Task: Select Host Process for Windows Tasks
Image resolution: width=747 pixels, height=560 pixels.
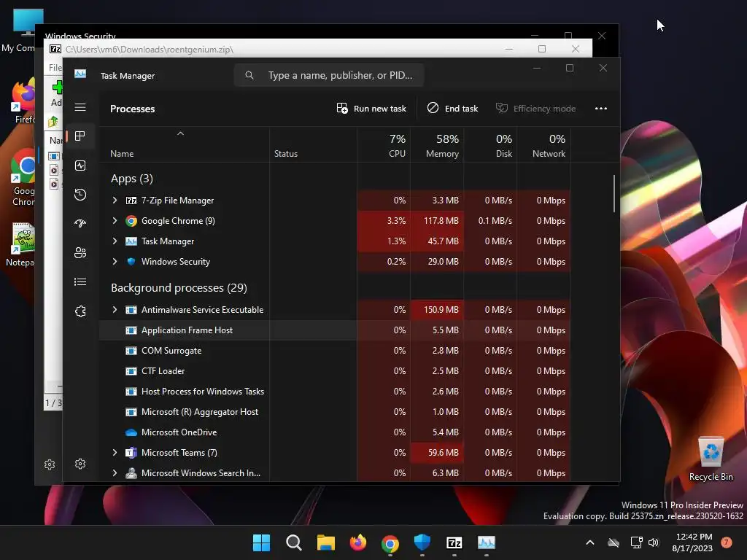Action: 334,392
